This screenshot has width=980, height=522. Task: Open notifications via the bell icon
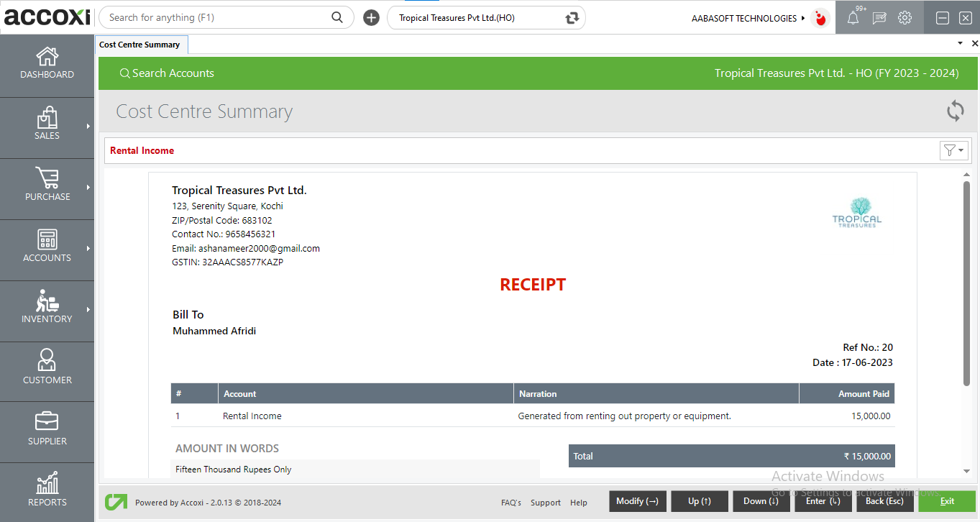tap(853, 17)
